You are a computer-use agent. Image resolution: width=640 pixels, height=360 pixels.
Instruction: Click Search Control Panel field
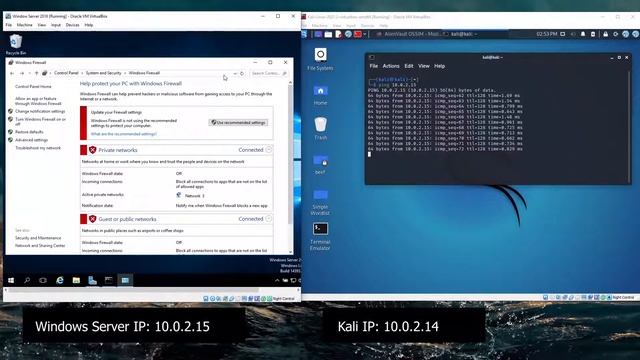(x=268, y=73)
